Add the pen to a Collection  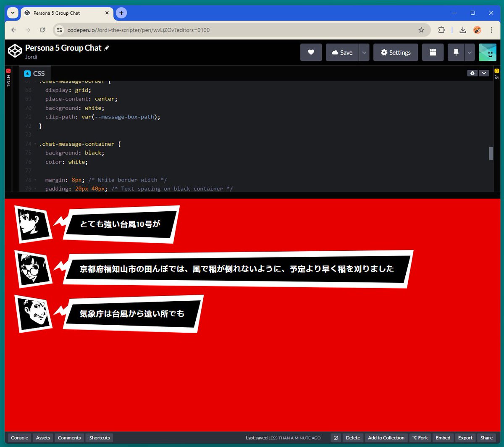pos(386,438)
